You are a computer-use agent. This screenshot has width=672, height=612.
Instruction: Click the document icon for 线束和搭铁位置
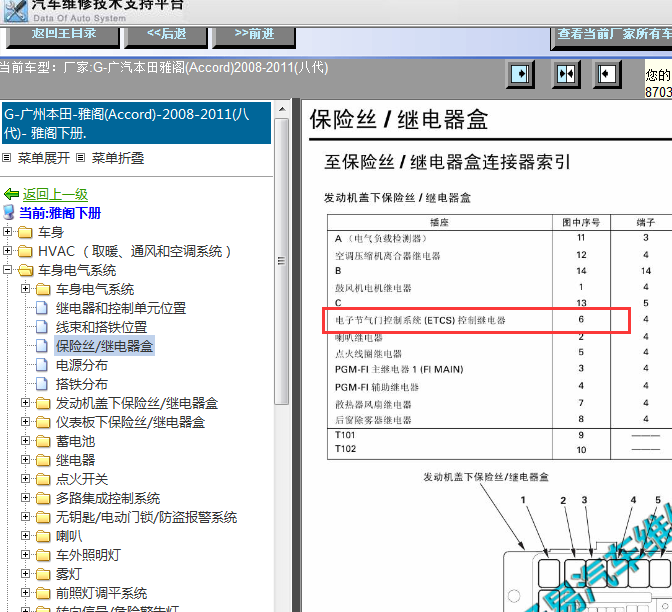point(42,327)
